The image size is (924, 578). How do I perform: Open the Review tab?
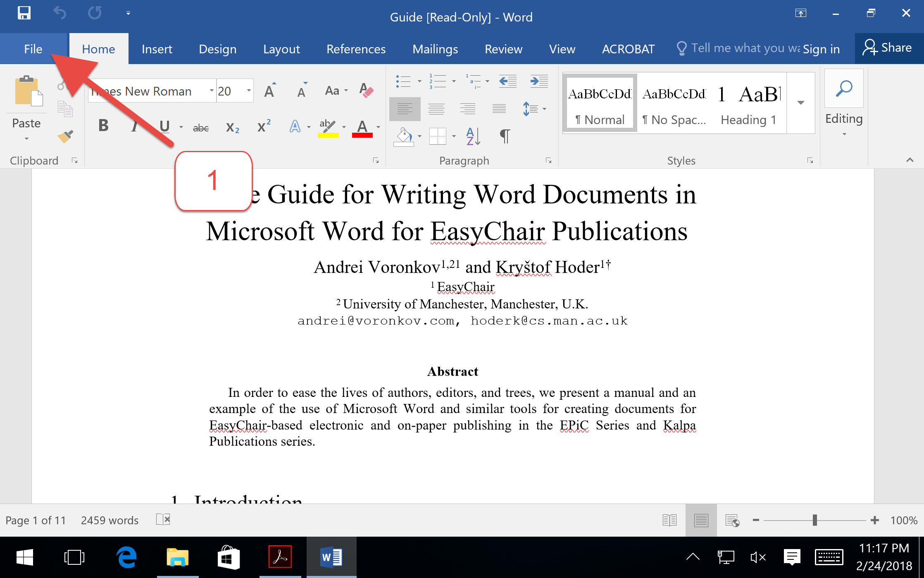[503, 49]
